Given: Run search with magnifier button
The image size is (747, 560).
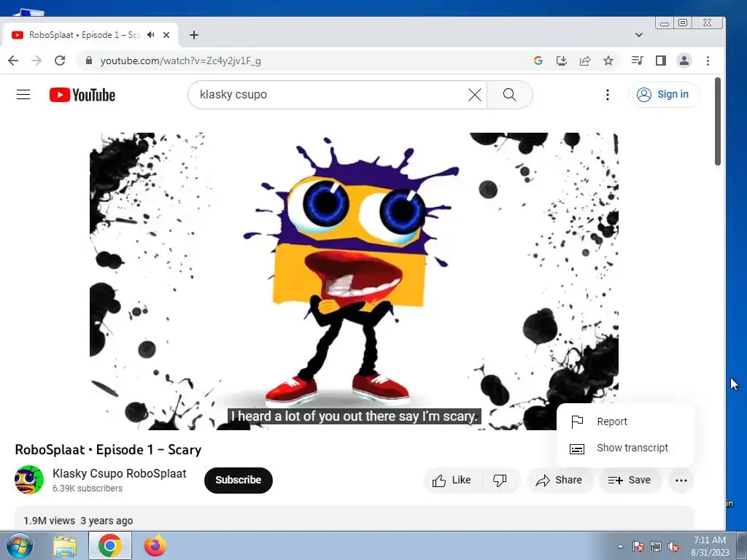Looking at the screenshot, I should pos(509,95).
